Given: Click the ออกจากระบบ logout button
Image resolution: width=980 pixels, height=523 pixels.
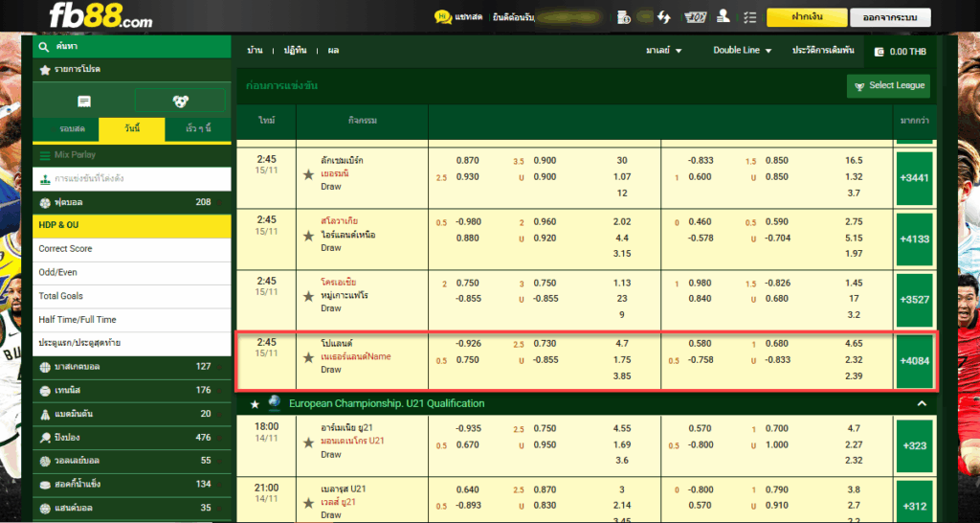Looking at the screenshot, I should tap(890, 17).
